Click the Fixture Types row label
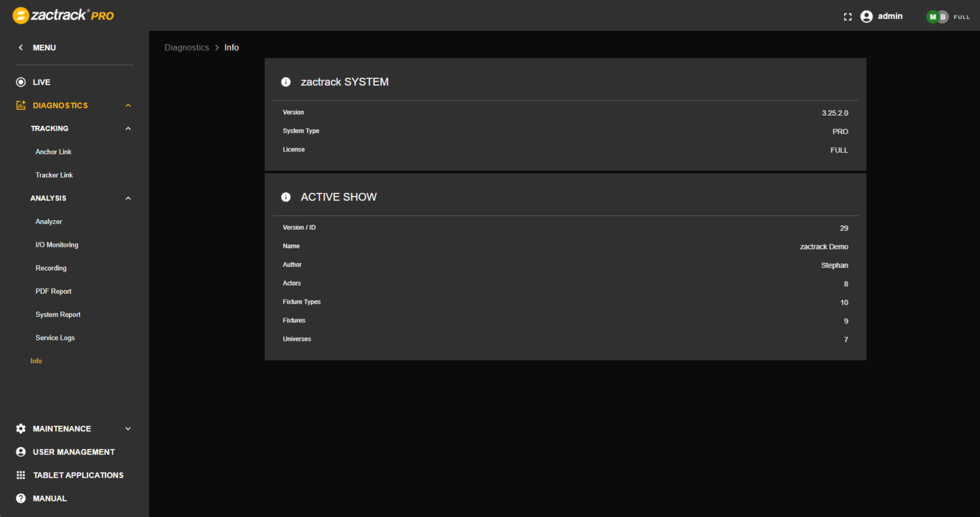The image size is (980, 517). click(302, 302)
